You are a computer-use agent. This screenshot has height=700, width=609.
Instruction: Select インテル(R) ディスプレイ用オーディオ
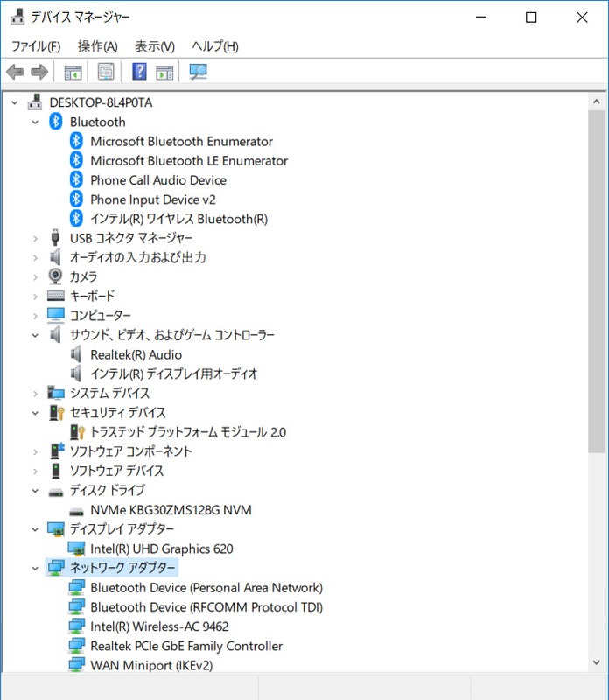173,374
